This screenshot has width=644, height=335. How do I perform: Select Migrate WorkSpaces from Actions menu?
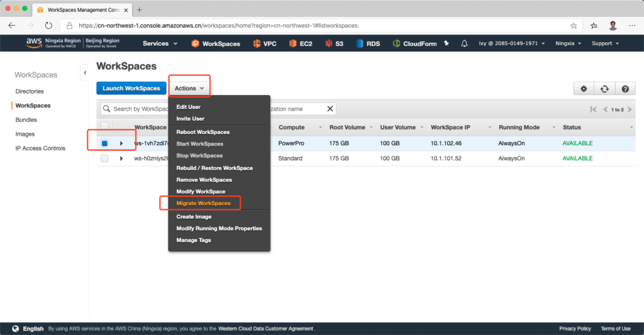[203, 203]
